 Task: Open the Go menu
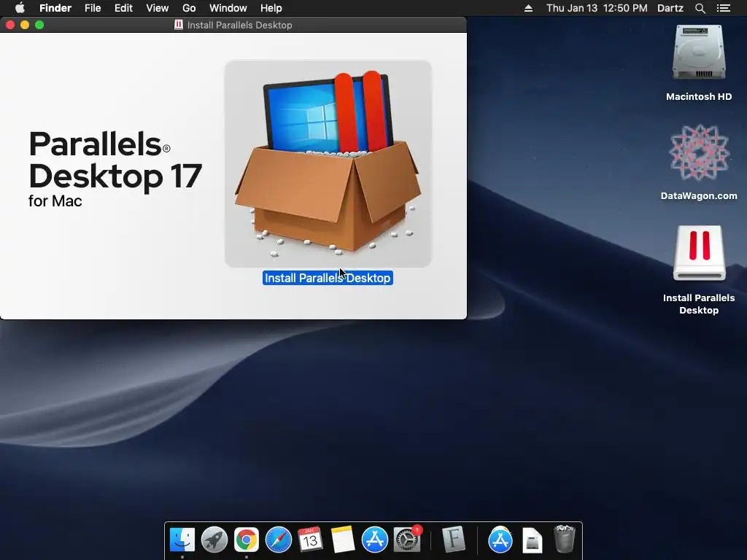pos(189,8)
